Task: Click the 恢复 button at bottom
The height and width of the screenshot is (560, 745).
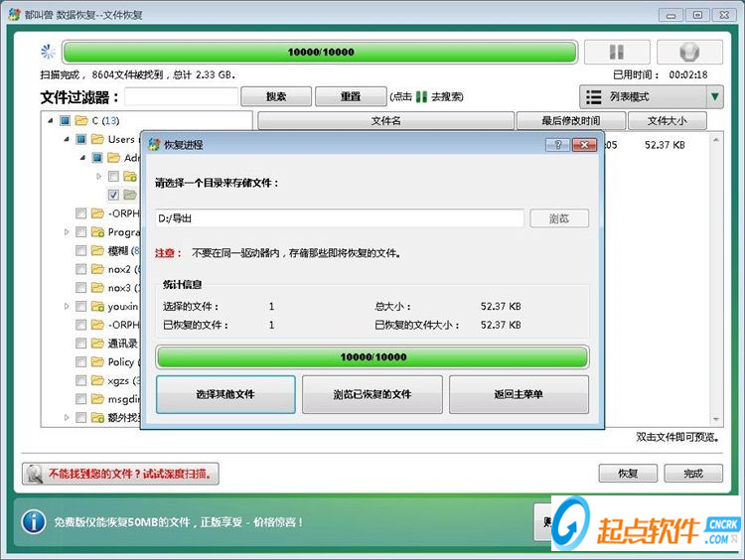Action: (x=628, y=473)
